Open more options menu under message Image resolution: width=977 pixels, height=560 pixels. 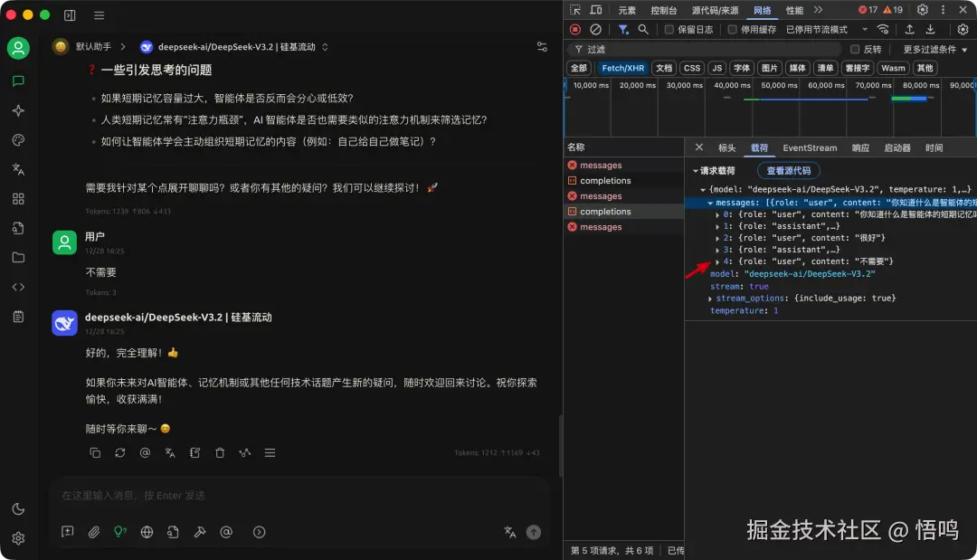click(270, 453)
